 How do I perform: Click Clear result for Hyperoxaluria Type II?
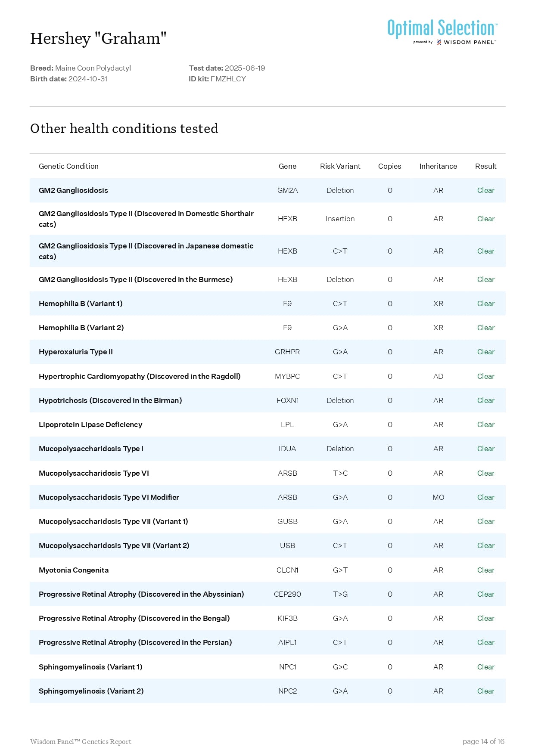pos(485,352)
